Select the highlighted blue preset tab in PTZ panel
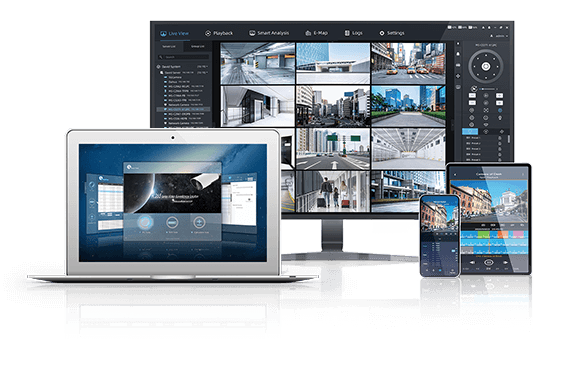This screenshot has width=563, height=384. pyautogui.click(x=470, y=131)
